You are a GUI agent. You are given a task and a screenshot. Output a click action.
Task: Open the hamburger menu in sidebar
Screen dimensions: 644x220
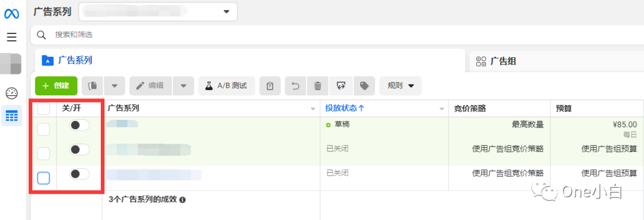(x=11, y=38)
